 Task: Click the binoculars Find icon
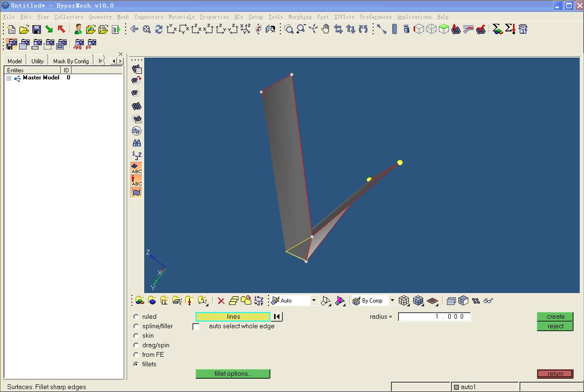coord(137,143)
